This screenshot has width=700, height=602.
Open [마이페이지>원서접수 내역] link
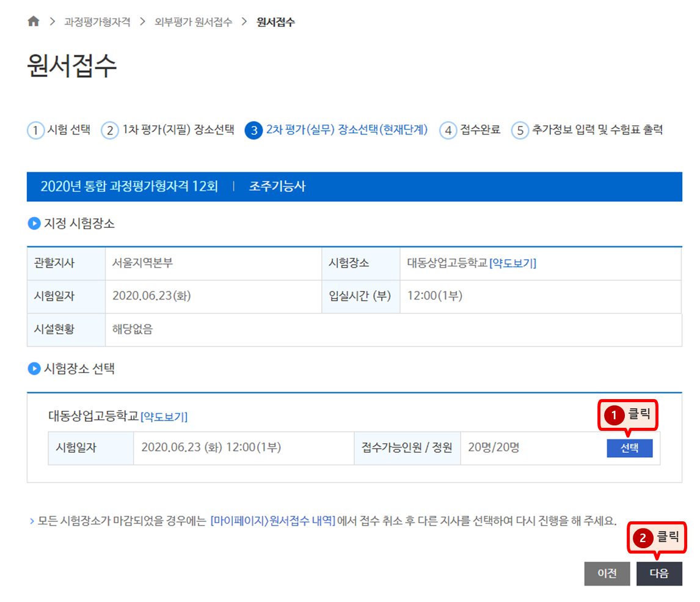tap(273, 521)
